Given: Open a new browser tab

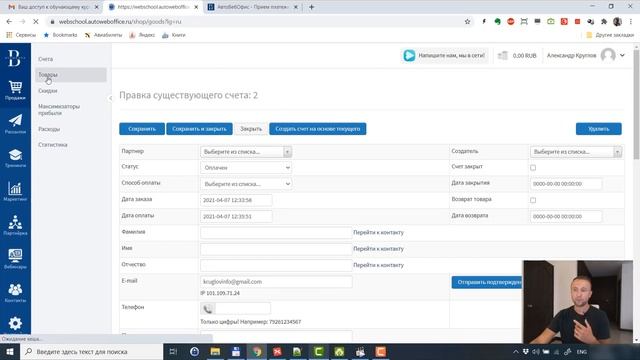Looking at the screenshot, I should click(311, 7).
